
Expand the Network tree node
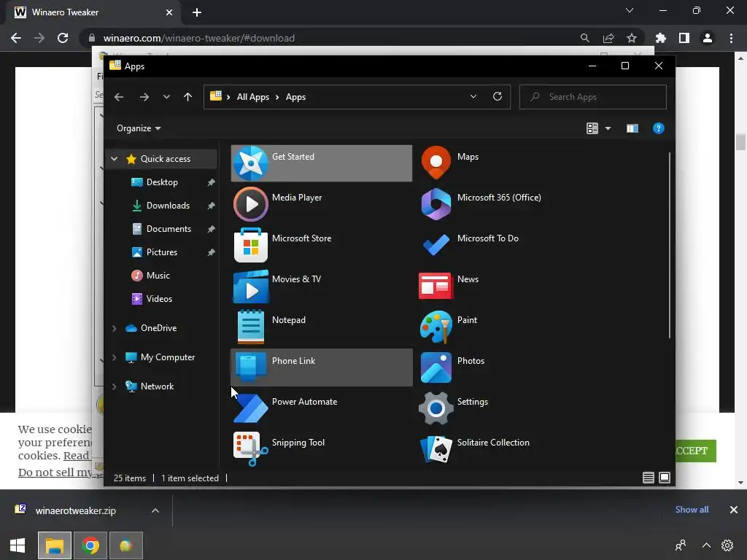click(x=115, y=386)
